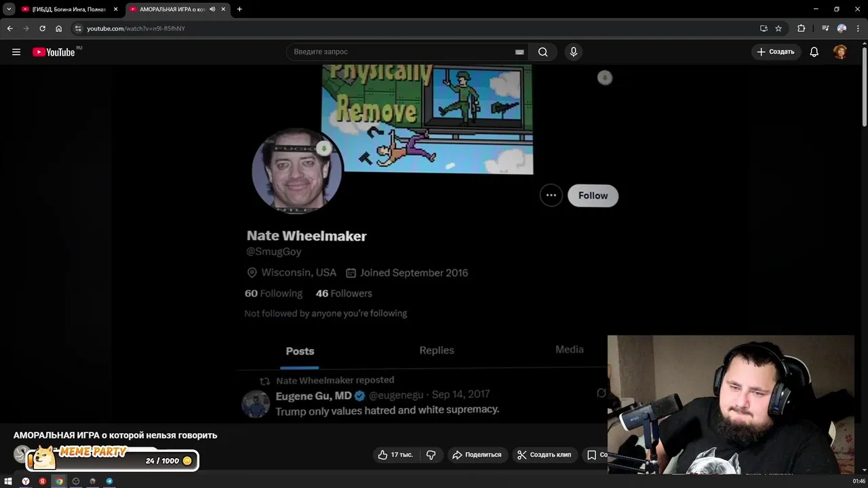This screenshot has width=868, height=488.
Task: Click the MEME PARTY 24 / 1000 widget
Action: tap(113, 459)
